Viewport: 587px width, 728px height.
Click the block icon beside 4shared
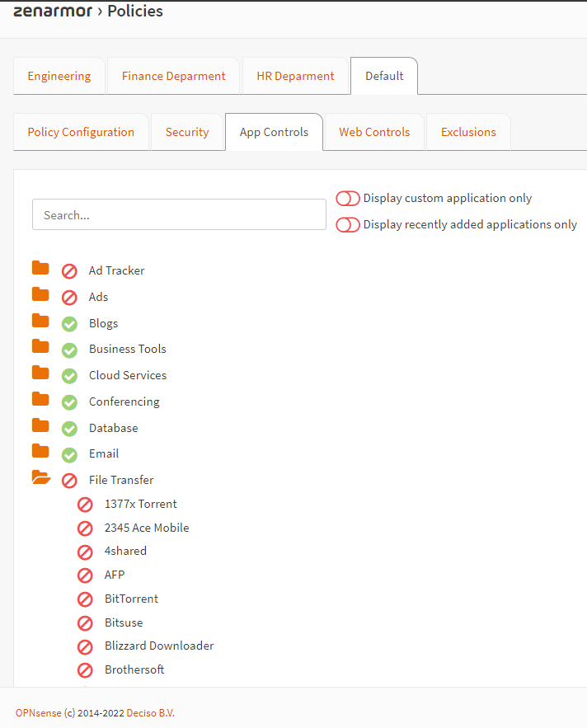click(x=85, y=552)
